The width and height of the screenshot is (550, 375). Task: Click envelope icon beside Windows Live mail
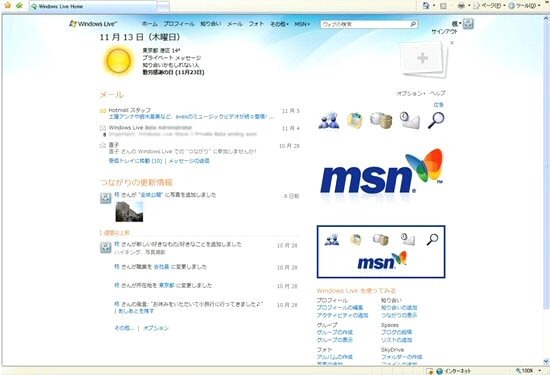pyautogui.click(x=103, y=128)
